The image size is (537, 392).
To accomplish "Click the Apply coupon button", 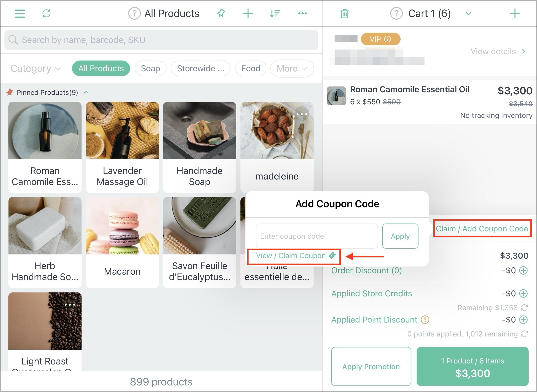I will tap(400, 236).
